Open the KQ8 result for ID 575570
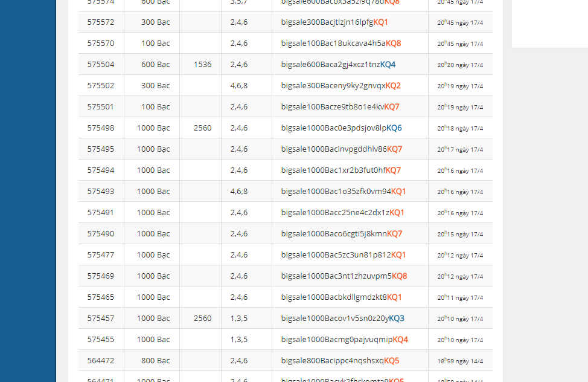 point(394,44)
